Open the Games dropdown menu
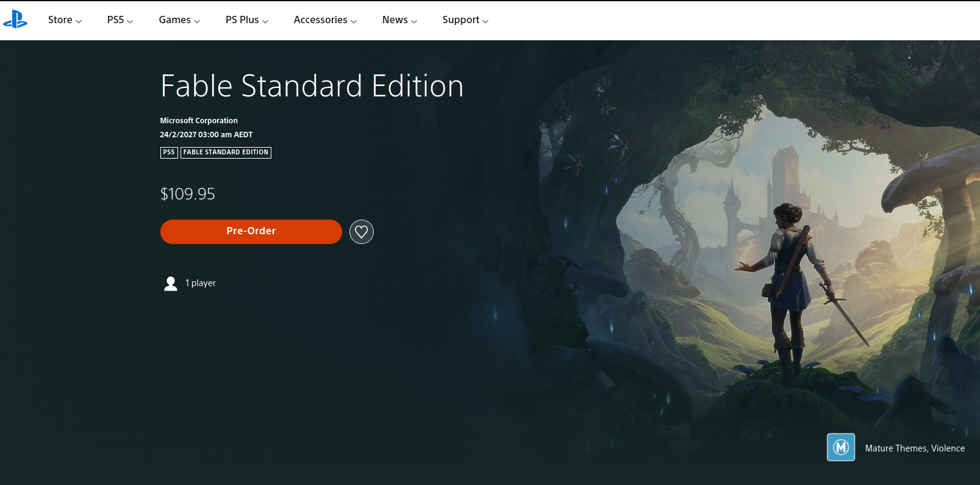Screen dimensions: 980x485 point(179,20)
